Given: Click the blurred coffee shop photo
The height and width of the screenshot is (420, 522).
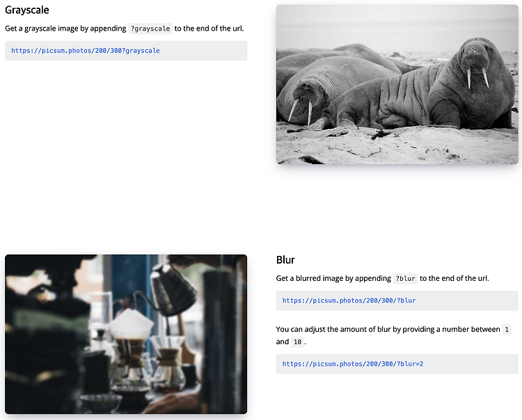Looking at the screenshot, I should coord(126,334).
